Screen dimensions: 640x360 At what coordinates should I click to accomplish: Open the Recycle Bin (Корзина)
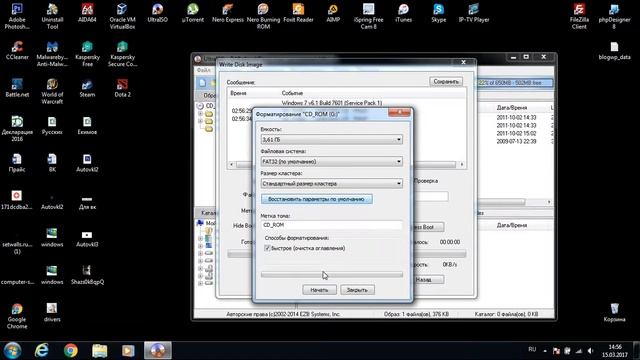tap(614, 312)
